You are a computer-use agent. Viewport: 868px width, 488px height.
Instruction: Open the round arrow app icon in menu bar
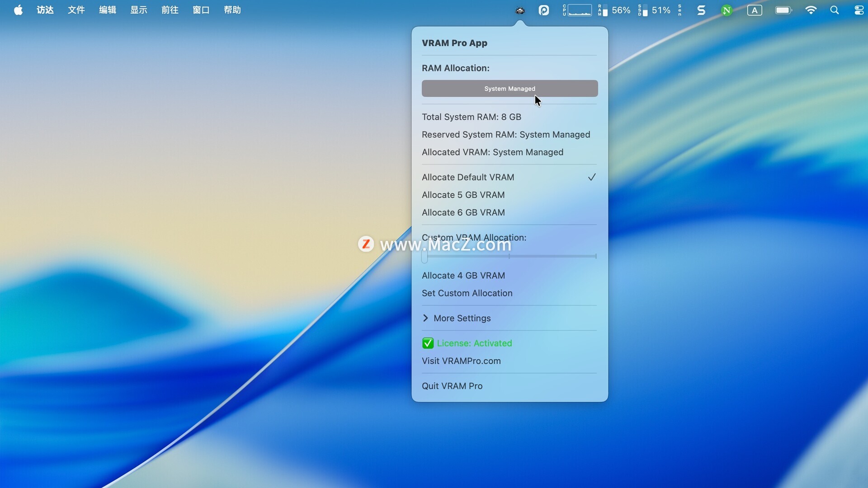tap(544, 10)
